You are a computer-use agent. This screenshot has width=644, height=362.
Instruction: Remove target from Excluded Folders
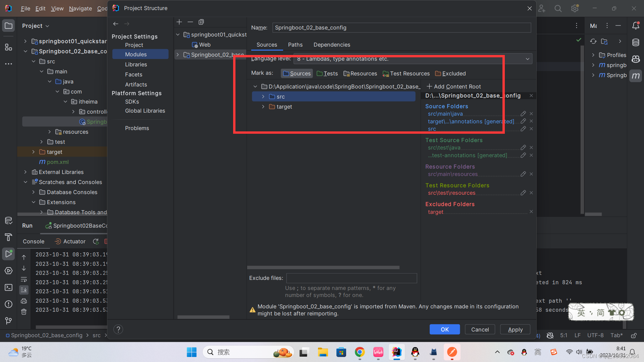(x=531, y=212)
